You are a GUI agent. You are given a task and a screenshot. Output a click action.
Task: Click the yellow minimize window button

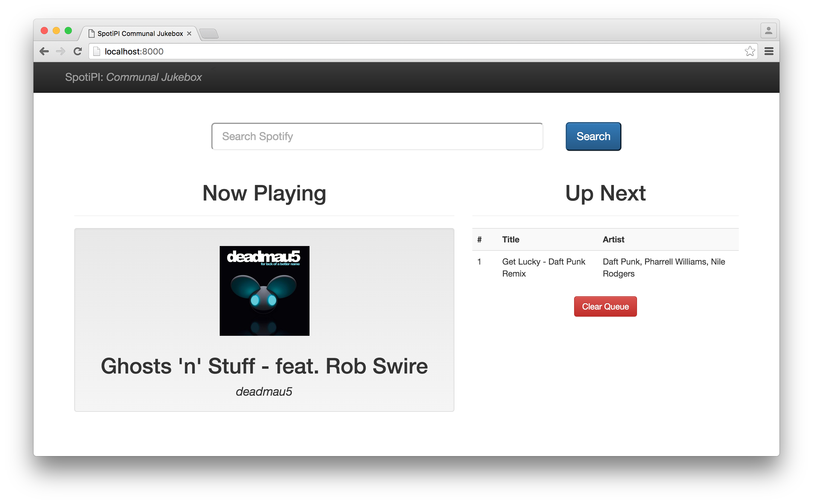[56, 31]
